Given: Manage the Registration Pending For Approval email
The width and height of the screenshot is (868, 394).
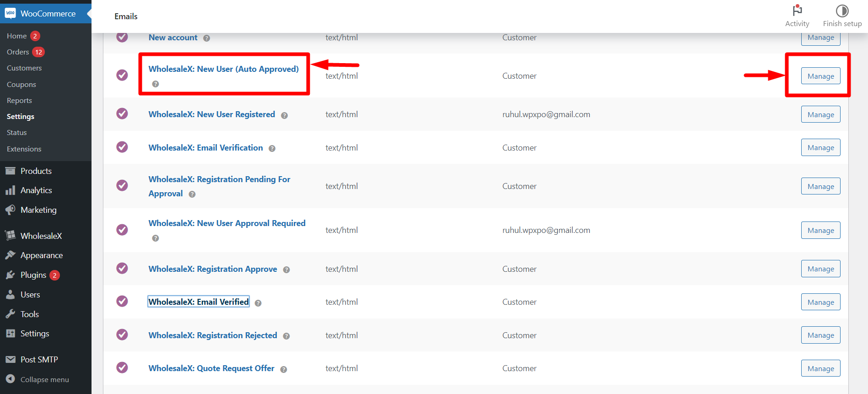Looking at the screenshot, I should pyautogui.click(x=820, y=186).
